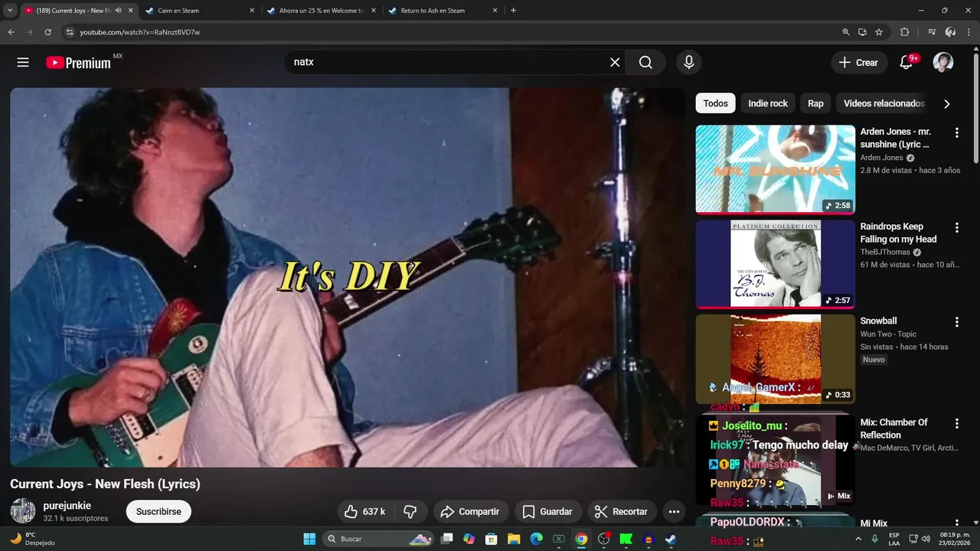Open options for Raindrops Keep Falling video
Viewport: 980px width, 551px height.
click(956, 227)
